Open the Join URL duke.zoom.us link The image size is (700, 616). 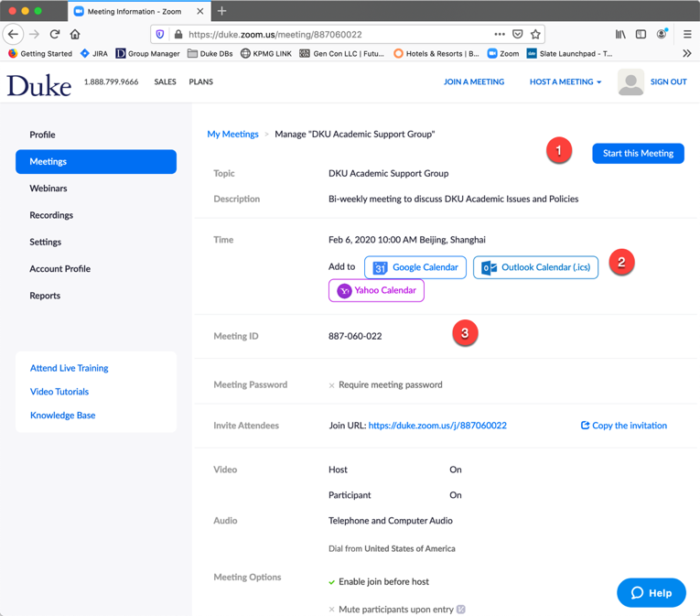(x=437, y=426)
